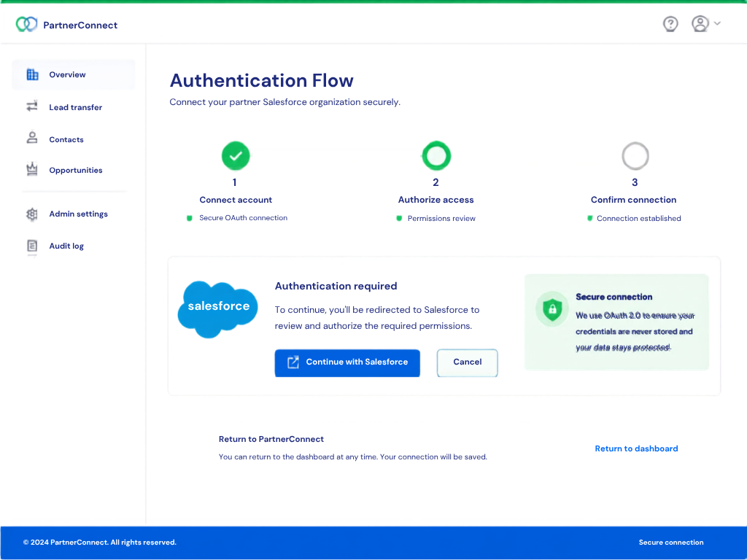Click the Opportunities crown icon
This screenshot has width=747, height=560.
tap(32, 169)
